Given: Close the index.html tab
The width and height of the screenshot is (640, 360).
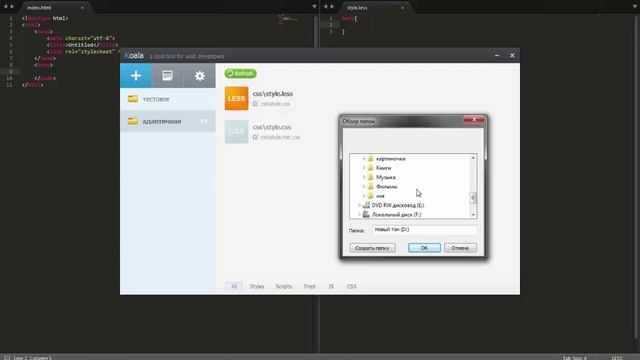Looking at the screenshot, I should point(82,7).
